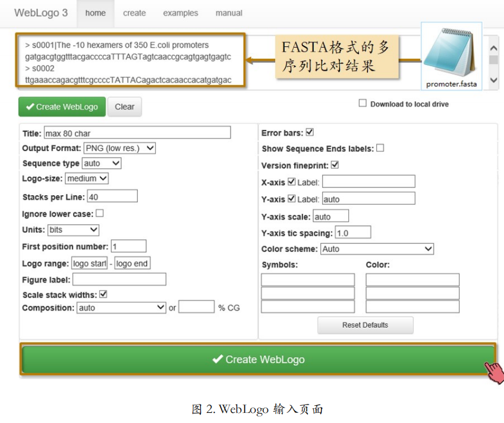Switch to the home tab
Image resolution: width=504 pixels, height=423 pixels.
96,13
